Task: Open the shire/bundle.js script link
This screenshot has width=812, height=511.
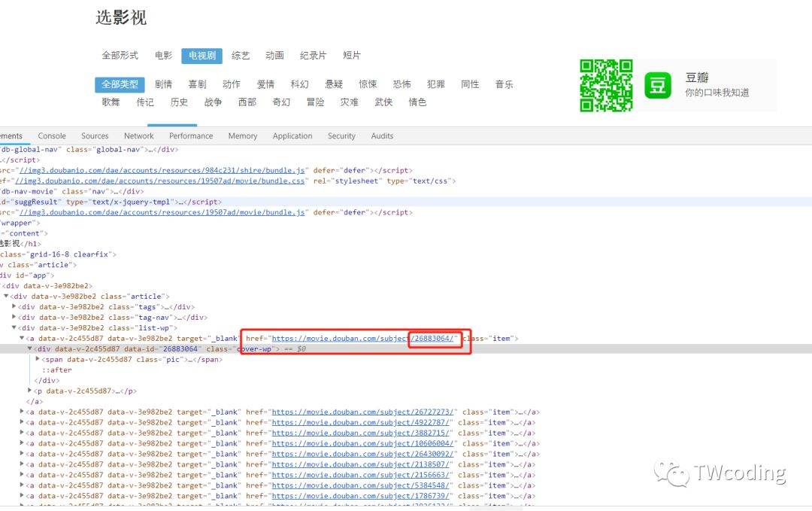Action: (x=162, y=171)
